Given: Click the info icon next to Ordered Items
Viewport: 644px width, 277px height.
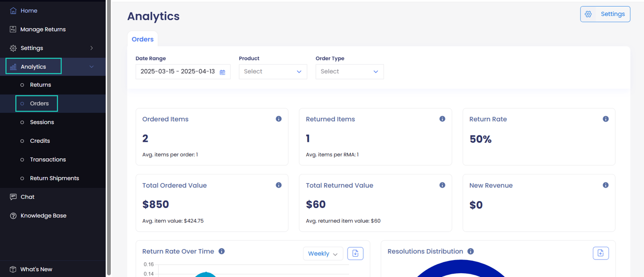Looking at the screenshot, I should point(278,119).
